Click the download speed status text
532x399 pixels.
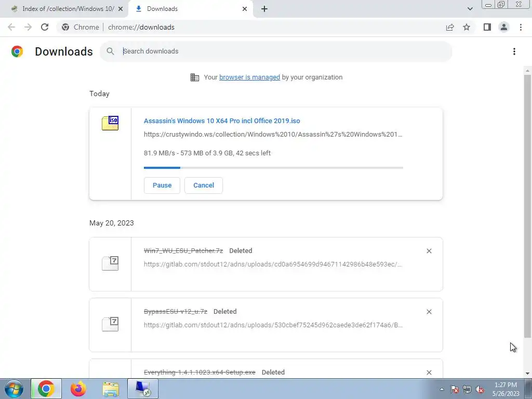click(207, 153)
